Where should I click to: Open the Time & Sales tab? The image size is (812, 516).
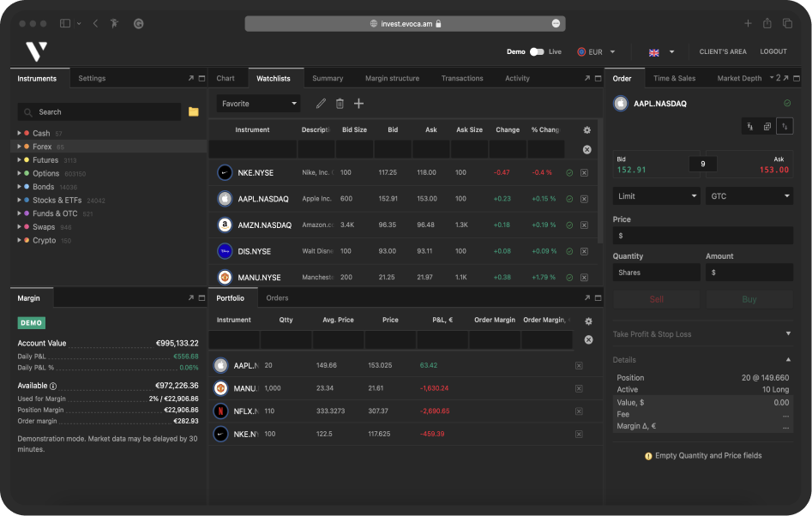[x=674, y=79]
